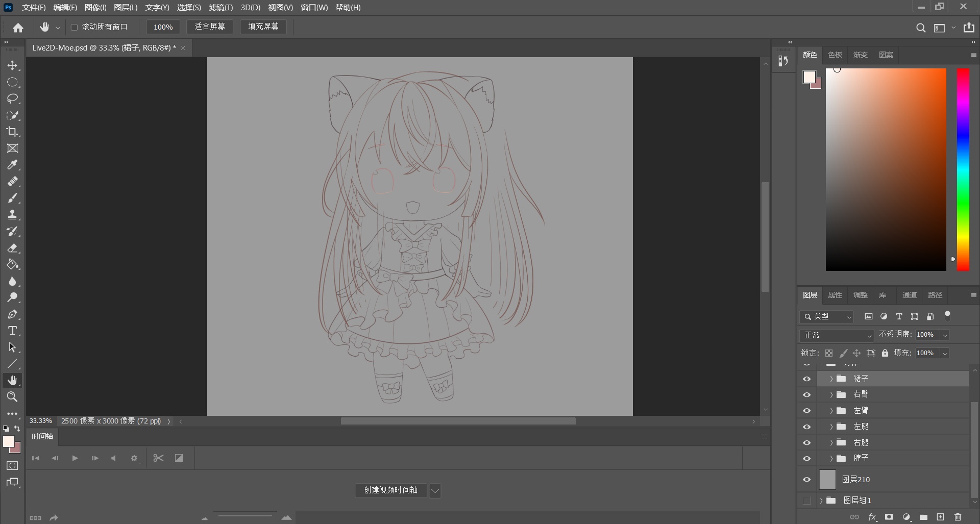980x524 pixels.
Task: Expand the 图层组1 group
Action: coord(821,501)
